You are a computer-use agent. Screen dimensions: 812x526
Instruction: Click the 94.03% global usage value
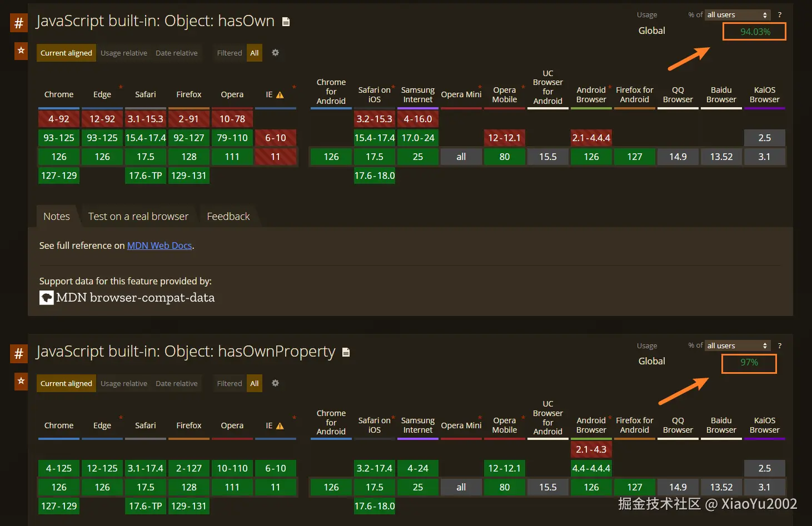[x=755, y=32]
